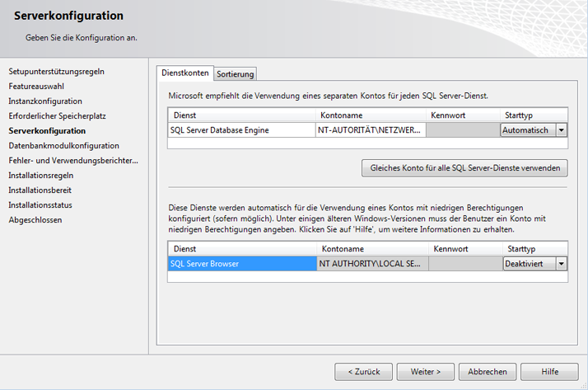Click Kennwort column header in lower table
The height and width of the screenshot is (390, 588).
(465, 249)
